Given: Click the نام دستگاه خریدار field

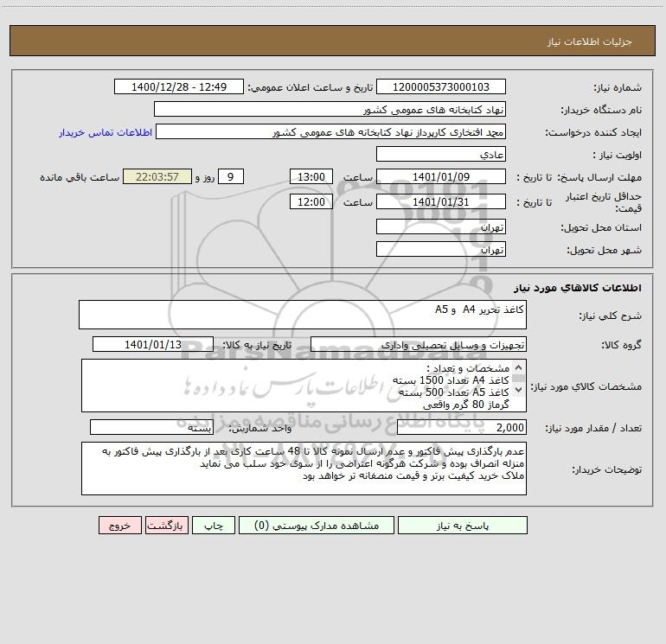Looking at the screenshot, I should [330, 109].
